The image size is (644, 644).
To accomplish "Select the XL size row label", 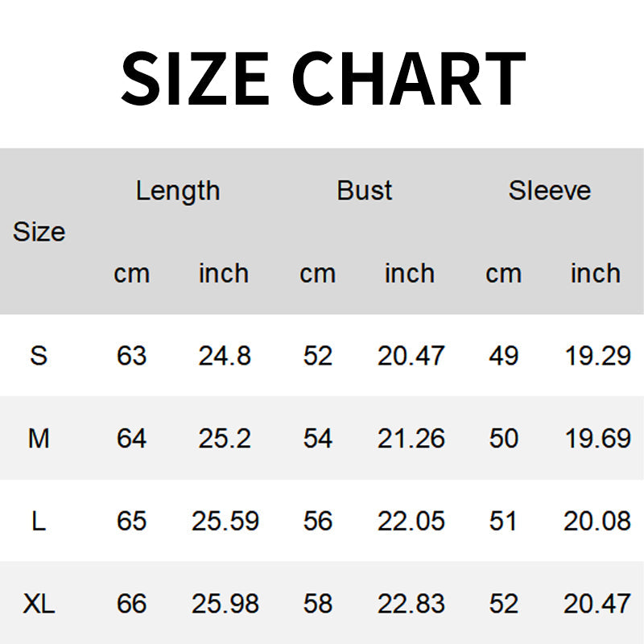I will coord(39,603).
